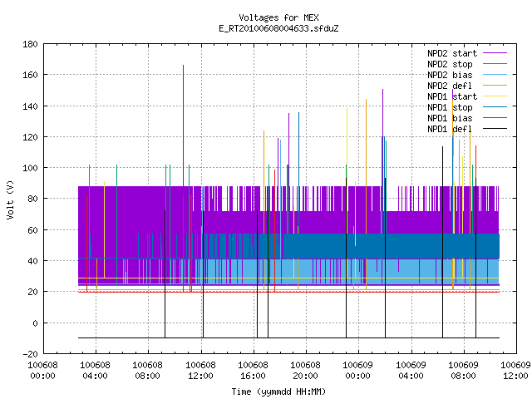Click the y-axis tick value 180

coord(30,44)
